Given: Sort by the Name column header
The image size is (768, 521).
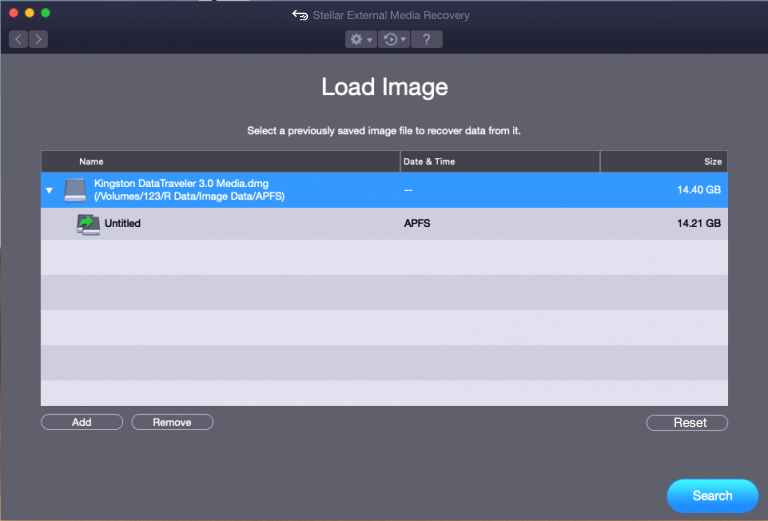Looking at the screenshot, I should click(220, 162).
